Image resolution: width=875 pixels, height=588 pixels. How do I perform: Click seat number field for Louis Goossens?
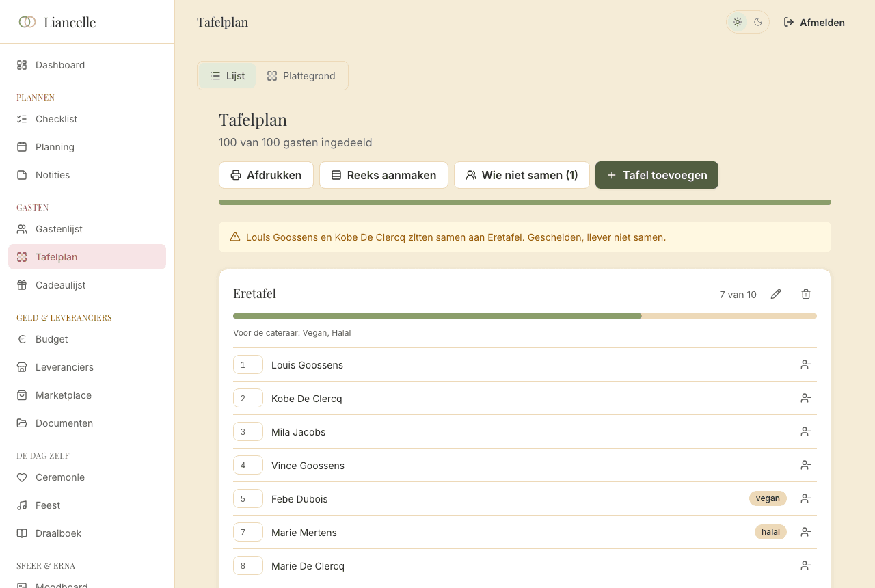pyautogui.click(x=248, y=364)
